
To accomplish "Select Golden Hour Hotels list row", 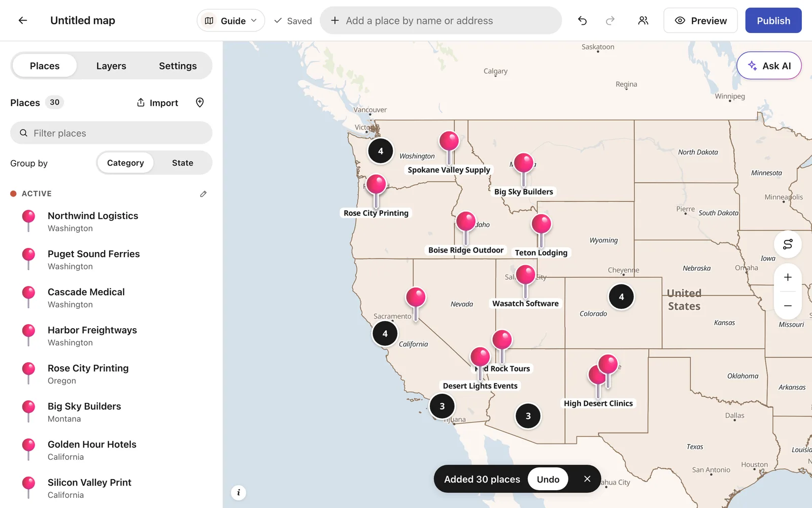I will [x=111, y=450].
